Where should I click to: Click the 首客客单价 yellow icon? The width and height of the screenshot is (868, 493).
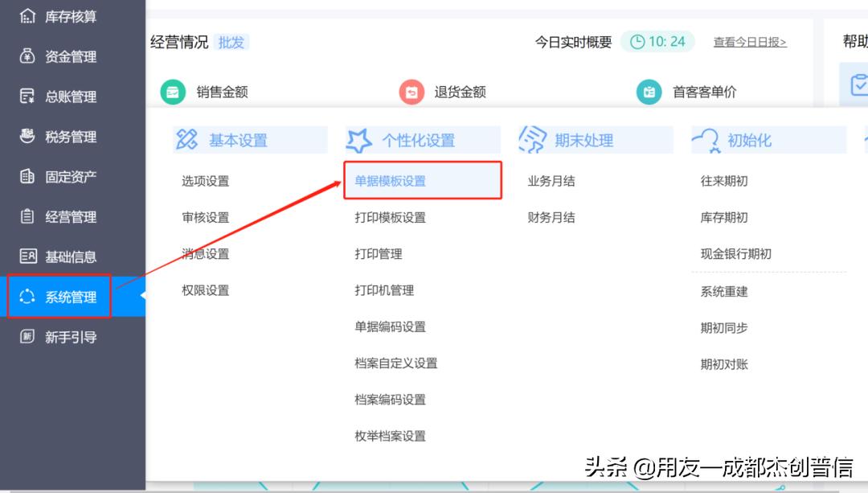click(650, 92)
